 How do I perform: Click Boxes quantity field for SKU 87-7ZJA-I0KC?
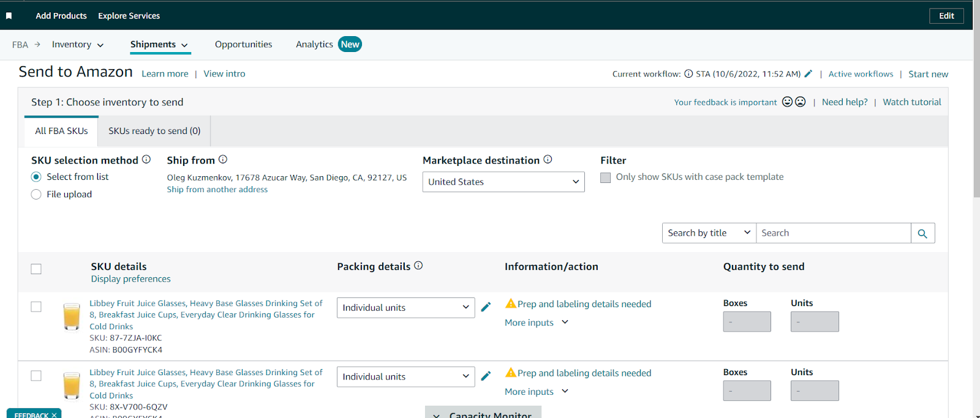click(x=747, y=322)
